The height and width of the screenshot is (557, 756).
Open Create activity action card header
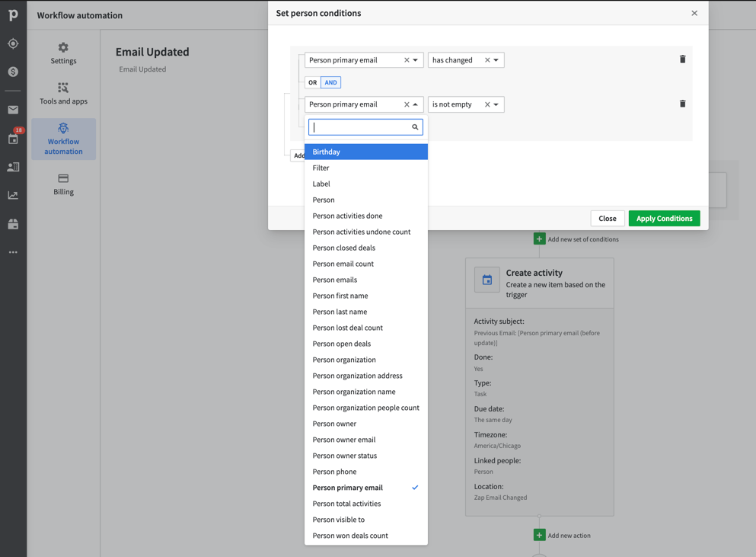click(539, 283)
